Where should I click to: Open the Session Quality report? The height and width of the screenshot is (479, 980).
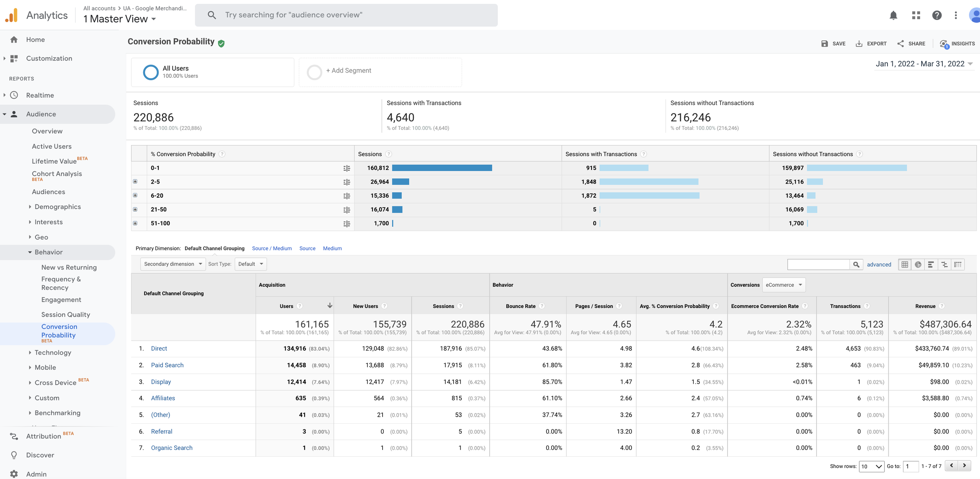pyautogui.click(x=65, y=315)
